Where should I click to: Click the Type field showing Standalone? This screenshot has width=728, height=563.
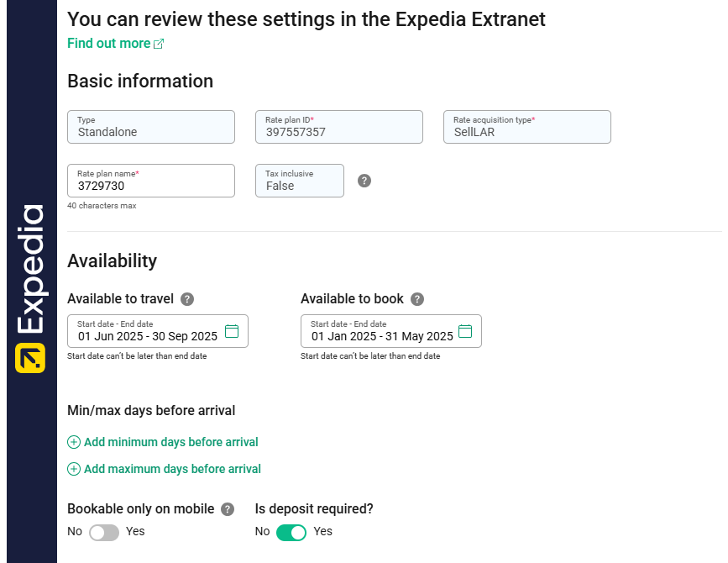151,131
